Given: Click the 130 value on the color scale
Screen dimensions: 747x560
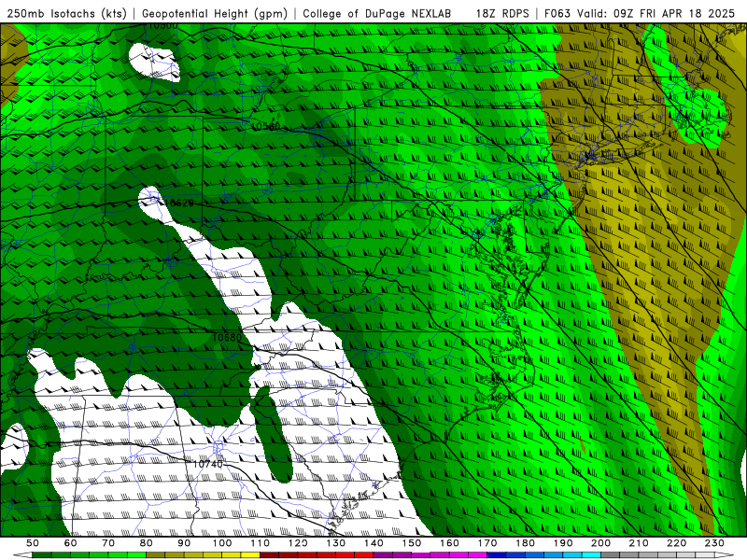Looking at the screenshot, I should pos(336,543).
